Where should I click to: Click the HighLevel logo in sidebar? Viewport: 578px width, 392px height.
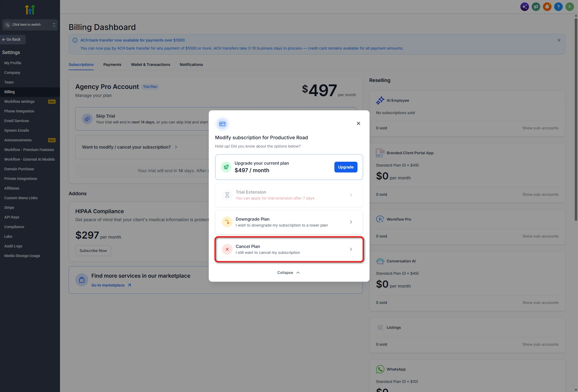click(x=30, y=10)
